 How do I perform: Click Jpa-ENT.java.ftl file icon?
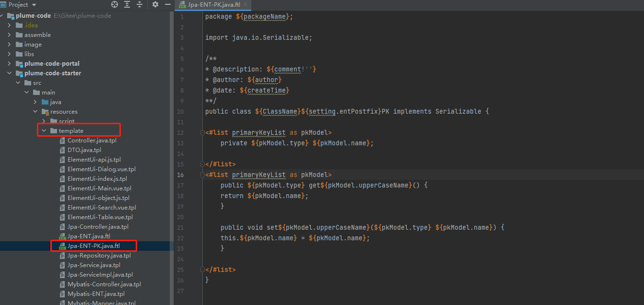(62, 236)
